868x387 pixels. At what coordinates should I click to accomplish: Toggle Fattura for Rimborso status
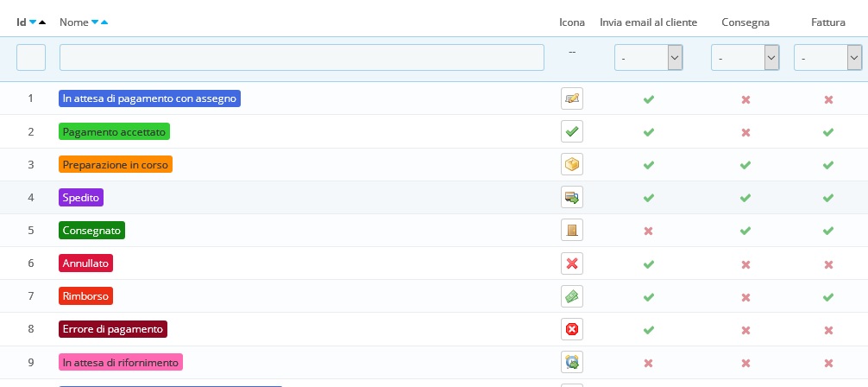(x=828, y=296)
